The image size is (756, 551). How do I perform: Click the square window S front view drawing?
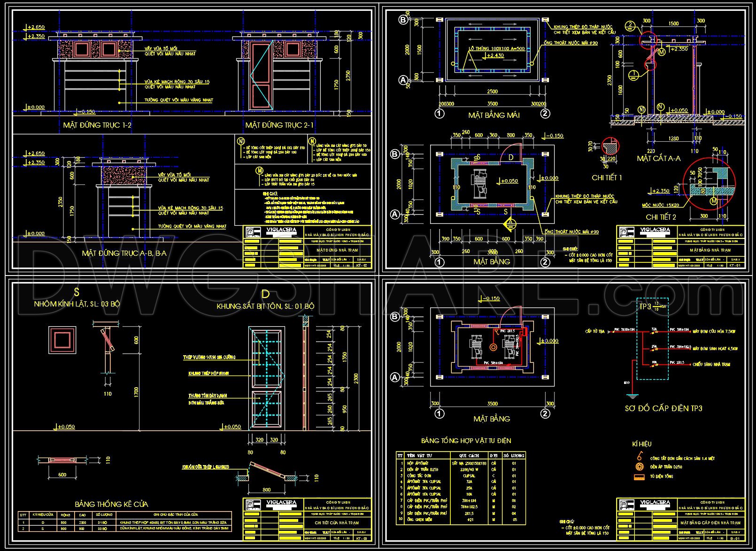[x=62, y=339]
